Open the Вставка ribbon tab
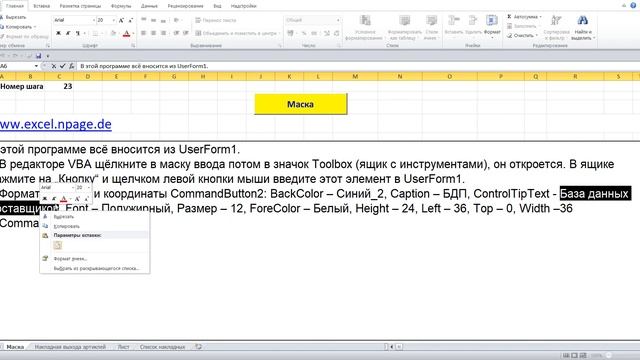This screenshot has width=640, height=360. [41, 6]
